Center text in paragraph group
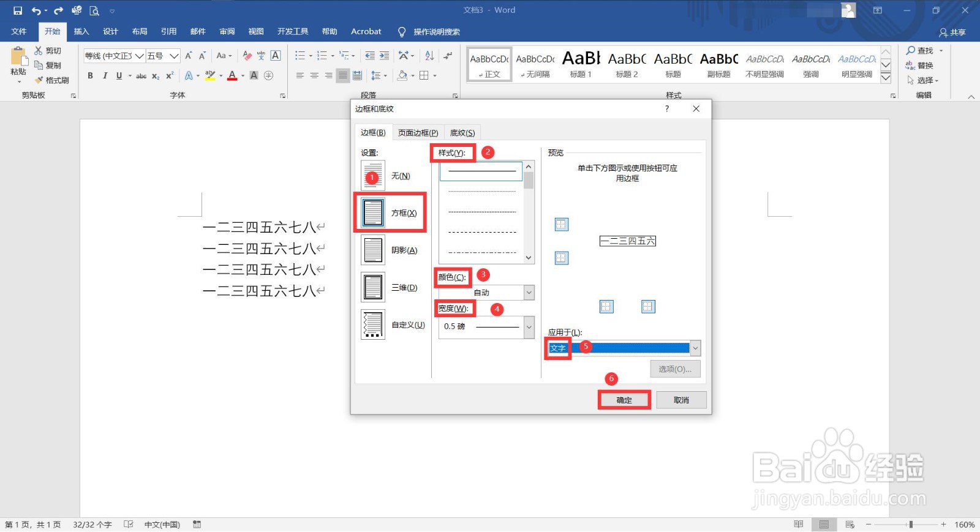980x532 pixels. tap(314, 76)
